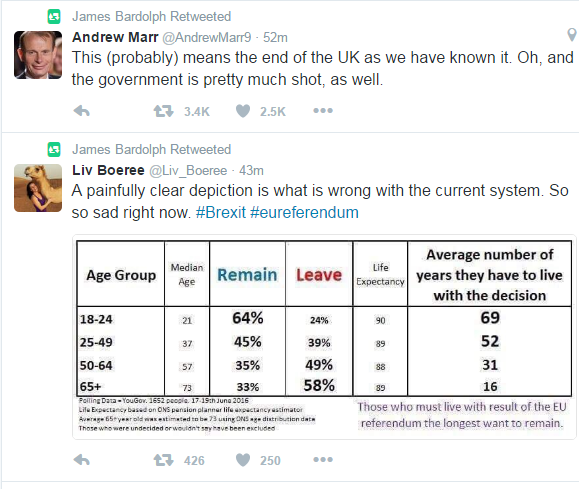The width and height of the screenshot is (579, 489).
Task: Retweet Andrew Marr's tweet
Action: pos(164,111)
